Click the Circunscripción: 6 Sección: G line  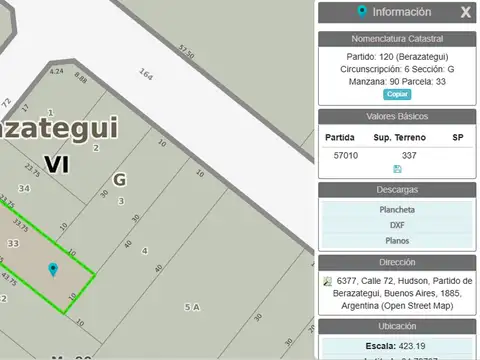(x=397, y=69)
